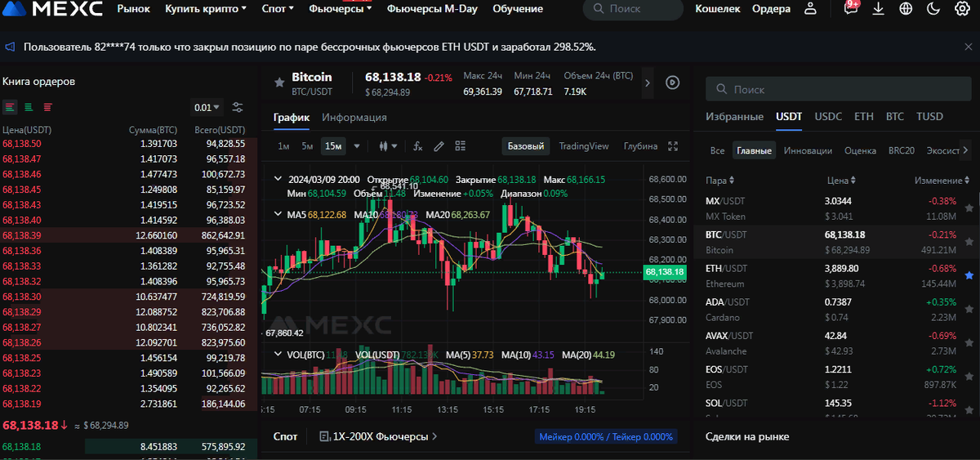Select the 5м timeframe
Image resolution: width=980 pixels, height=460 pixels.
(x=307, y=146)
